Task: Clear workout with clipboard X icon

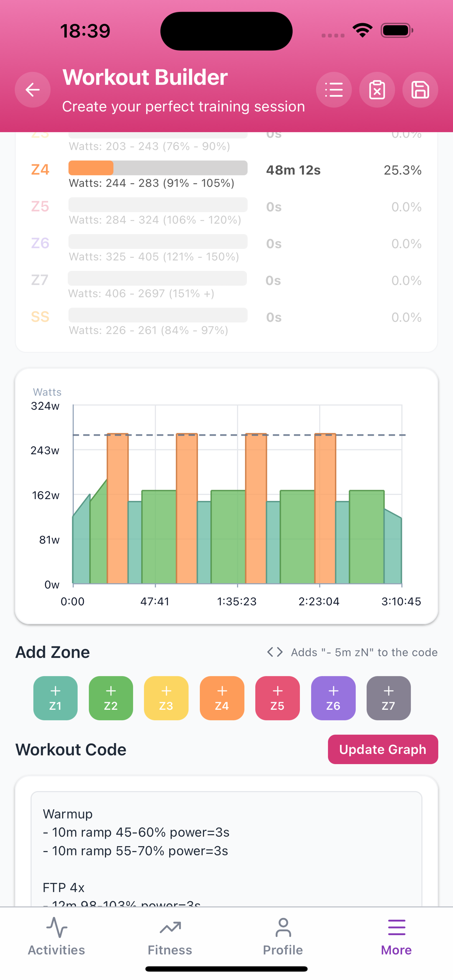Action: point(377,90)
